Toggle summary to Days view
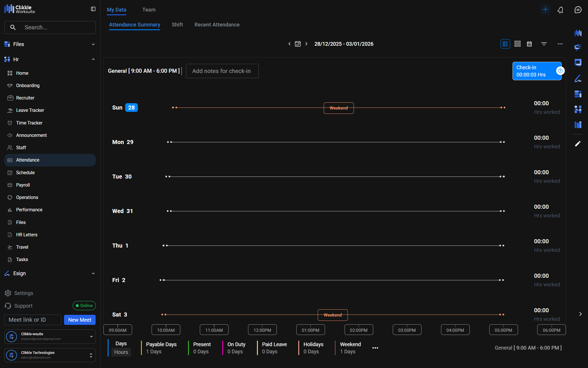 pos(121,344)
